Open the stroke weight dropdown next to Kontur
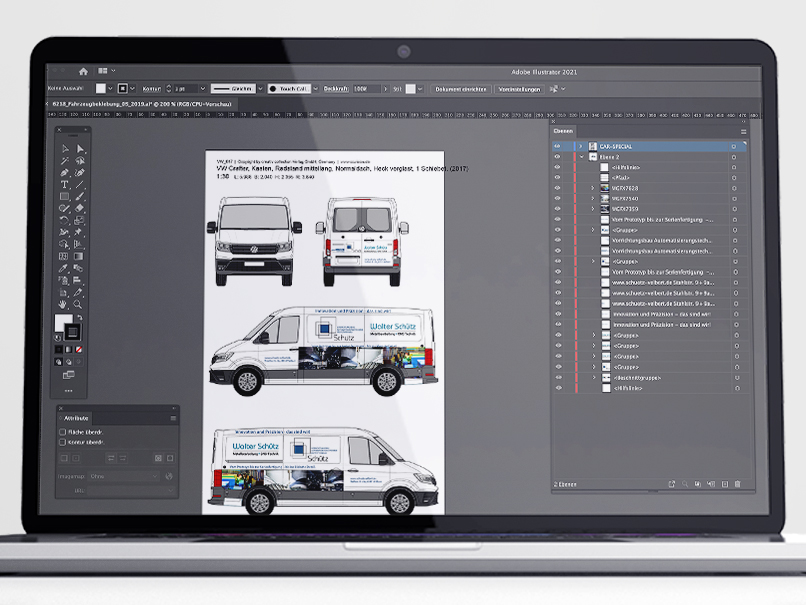This screenshot has height=605, width=806. tap(203, 88)
